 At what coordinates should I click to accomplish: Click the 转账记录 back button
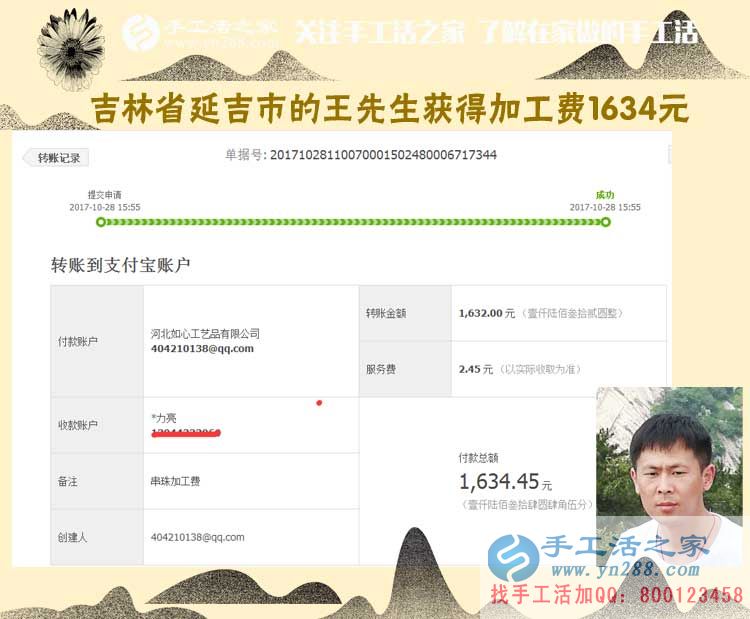[x=57, y=157]
